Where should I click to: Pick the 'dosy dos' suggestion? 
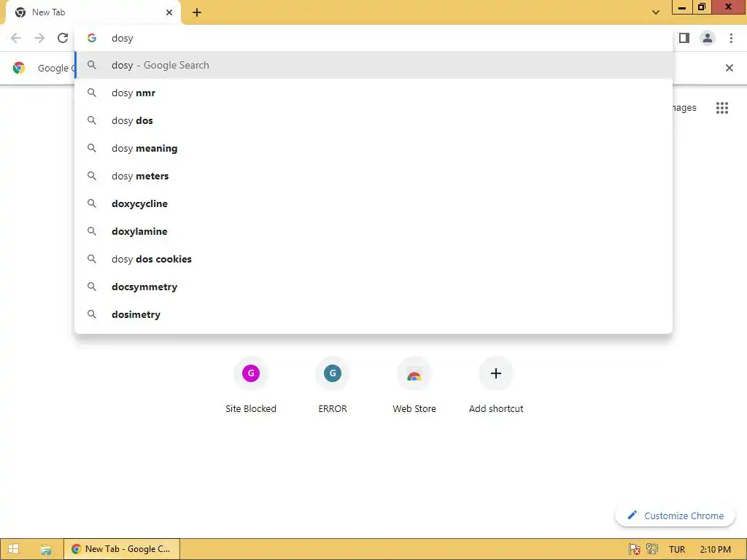pyautogui.click(x=373, y=120)
